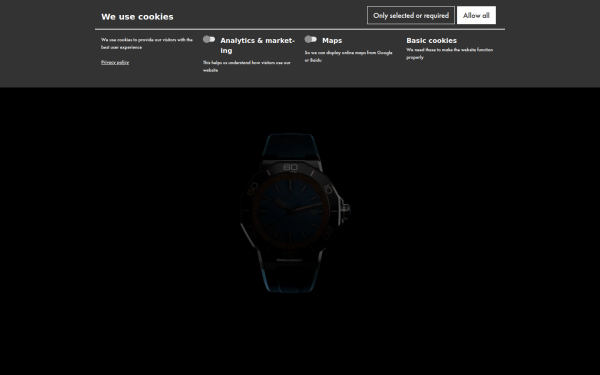
Task: Click the 10 marker on the bezel
Action: click(x=328, y=189)
